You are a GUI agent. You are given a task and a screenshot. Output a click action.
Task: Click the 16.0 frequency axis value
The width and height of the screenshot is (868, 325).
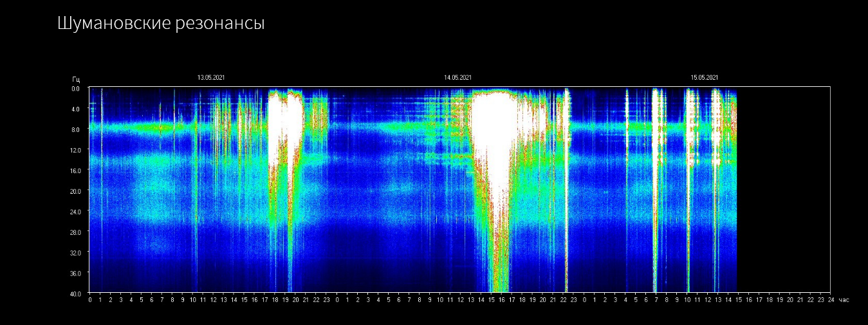tap(75, 171)
